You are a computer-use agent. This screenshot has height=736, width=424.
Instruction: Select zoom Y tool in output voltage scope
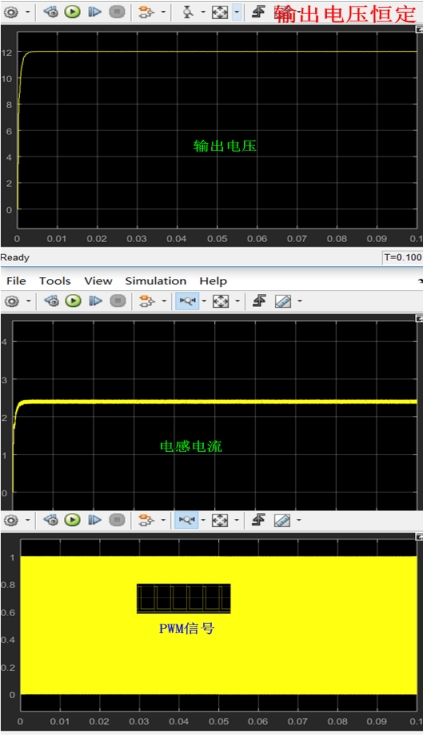pyautogui.click(x=188, y=12)
